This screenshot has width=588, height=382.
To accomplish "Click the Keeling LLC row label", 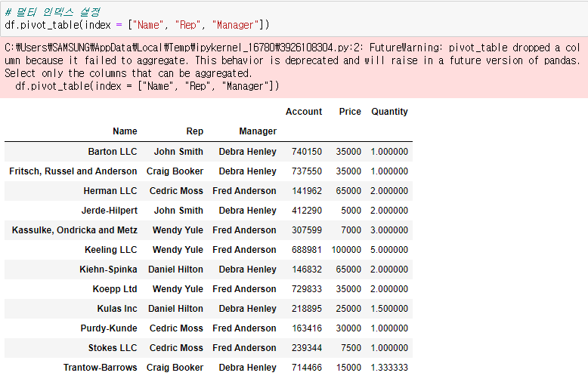I will (111, 250).
